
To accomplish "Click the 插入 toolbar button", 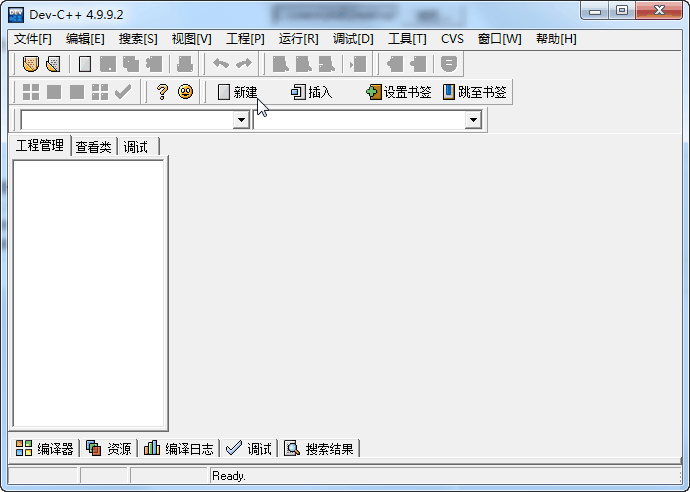I will pyautogui.click(x=312, y=92).
